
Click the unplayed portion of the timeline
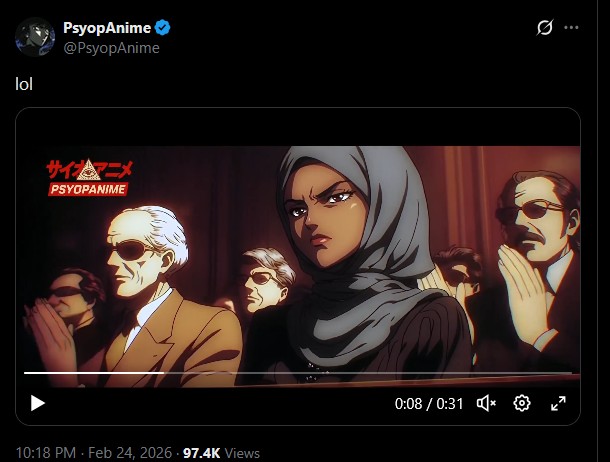pyautogui.click(x=368, y=373)
